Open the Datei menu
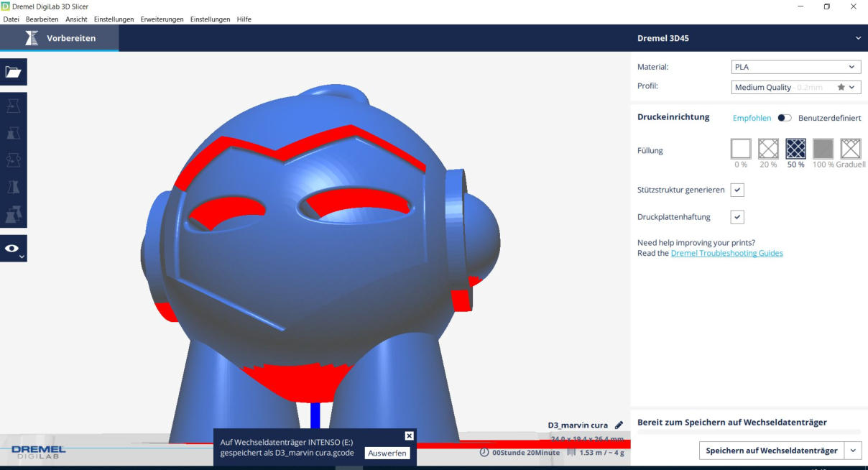 [x=11, y=19]
